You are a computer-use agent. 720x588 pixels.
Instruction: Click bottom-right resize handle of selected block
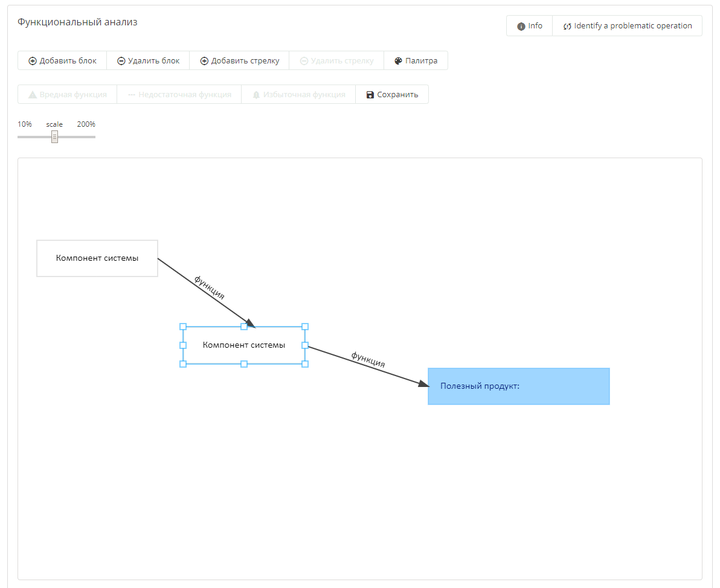[305, 364]
